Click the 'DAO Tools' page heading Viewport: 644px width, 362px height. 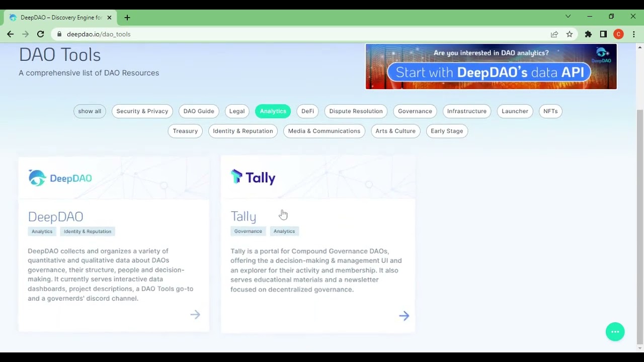[x=60, y=55]
